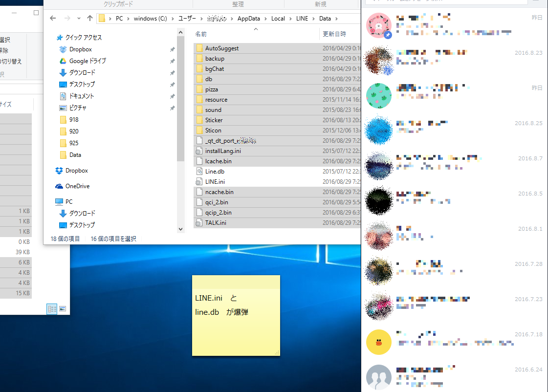Open the recent locations dropdown chevron
This screenshot has height=392, width=548.
click(79, 19)
